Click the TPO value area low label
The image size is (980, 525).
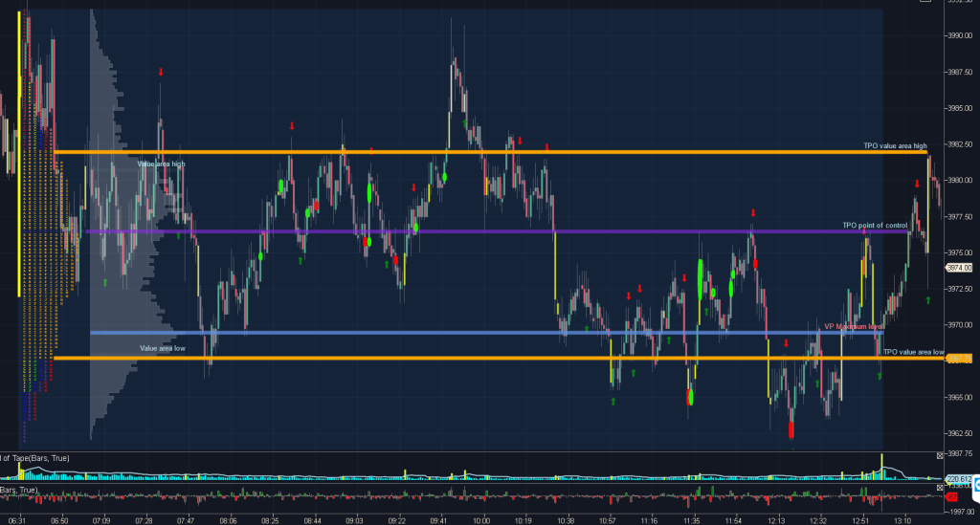pos(913,352)
